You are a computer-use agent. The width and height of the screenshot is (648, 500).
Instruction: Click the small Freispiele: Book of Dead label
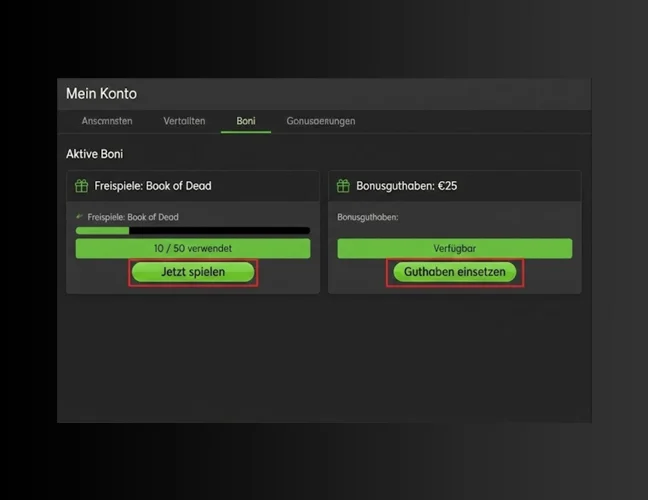(133, 217)
